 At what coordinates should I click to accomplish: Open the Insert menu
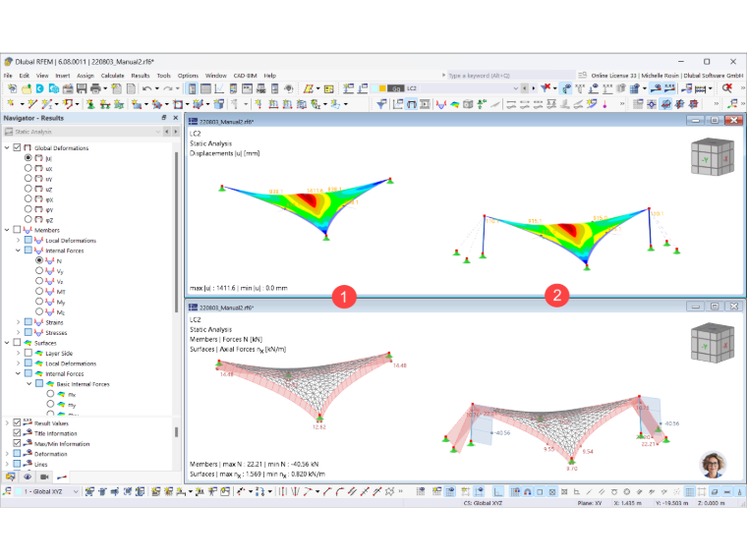click(x=62, y=76)
